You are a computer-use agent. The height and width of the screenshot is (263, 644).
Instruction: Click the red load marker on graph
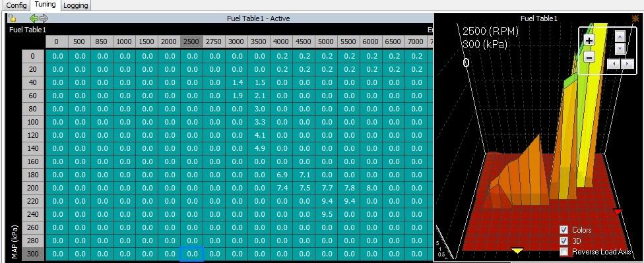coord(618,212)
